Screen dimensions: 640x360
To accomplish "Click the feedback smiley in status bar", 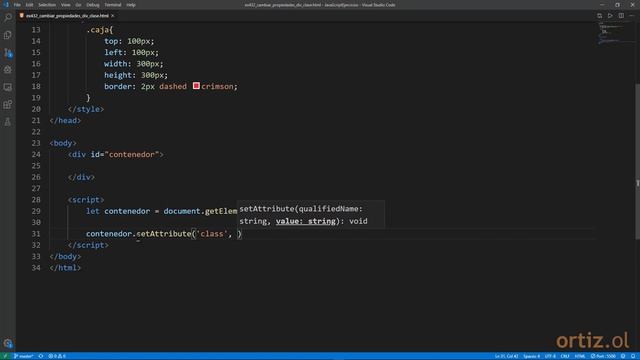I will [623, 356].
